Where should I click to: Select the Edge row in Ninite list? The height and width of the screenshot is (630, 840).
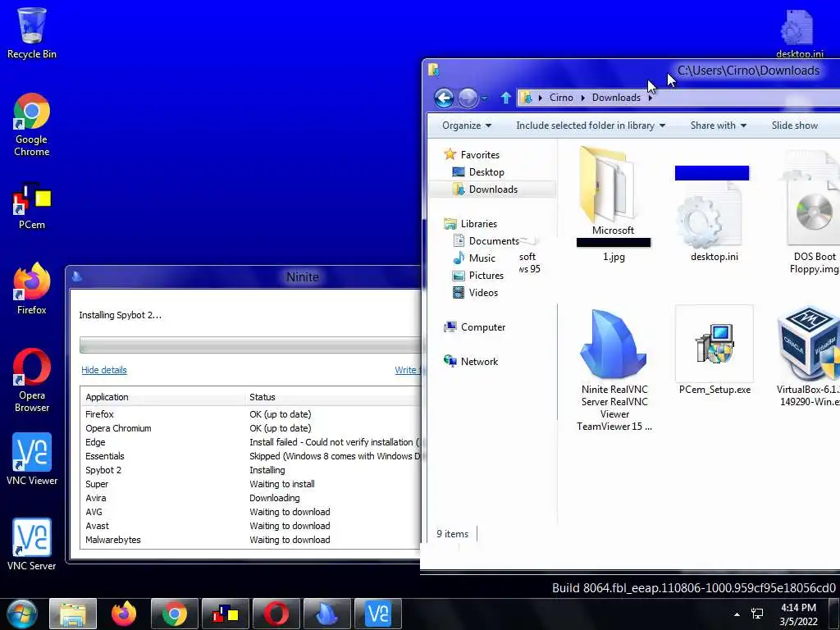click(x=250, y=442)
